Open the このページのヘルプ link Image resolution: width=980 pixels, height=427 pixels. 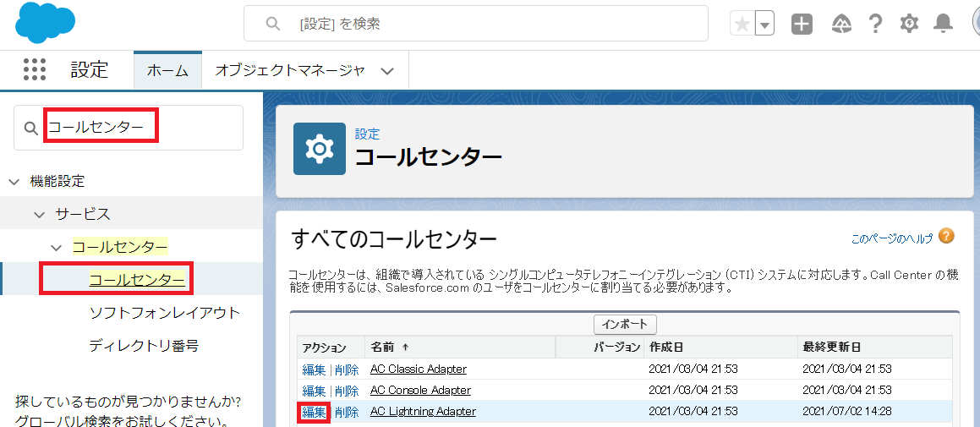point(892,238)
